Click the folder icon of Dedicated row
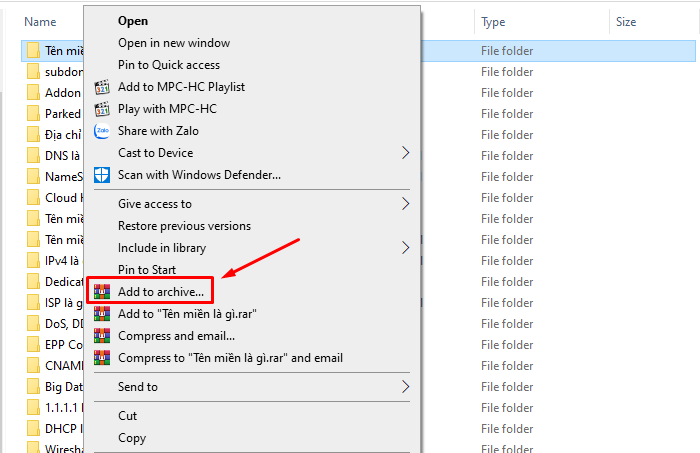Screen dimensions: 700x453 pyautogui.click(x=33, y=282)
